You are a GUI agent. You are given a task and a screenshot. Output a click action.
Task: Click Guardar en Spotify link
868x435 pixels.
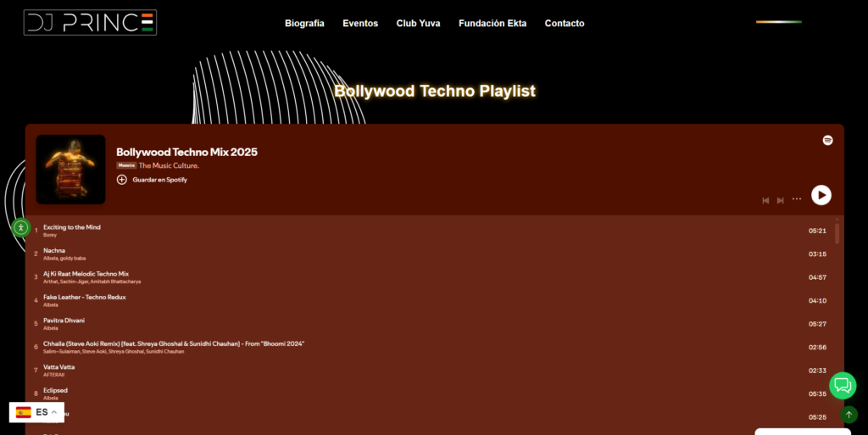(x=159, y=180)
